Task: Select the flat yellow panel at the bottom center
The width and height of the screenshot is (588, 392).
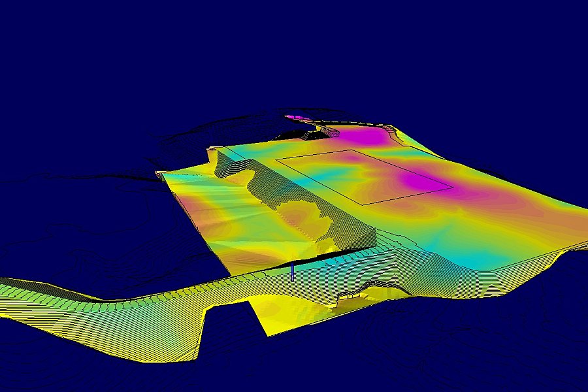Action: 281,314
